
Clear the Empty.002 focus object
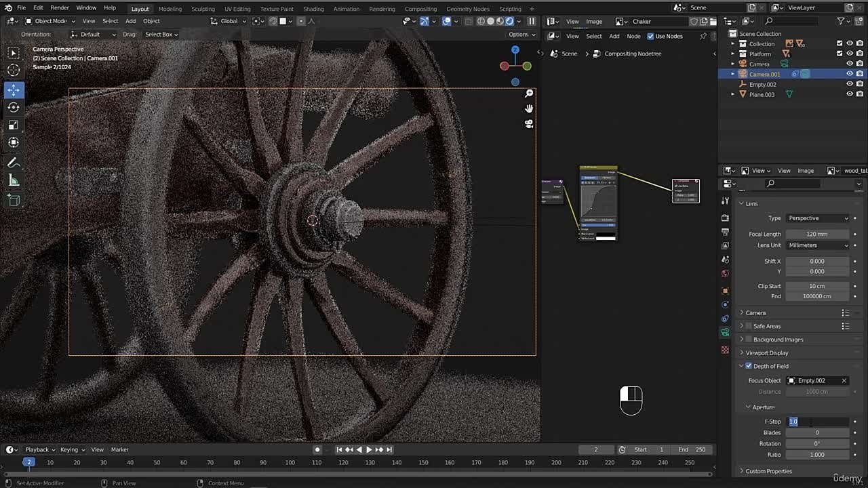tap(844, 381)
